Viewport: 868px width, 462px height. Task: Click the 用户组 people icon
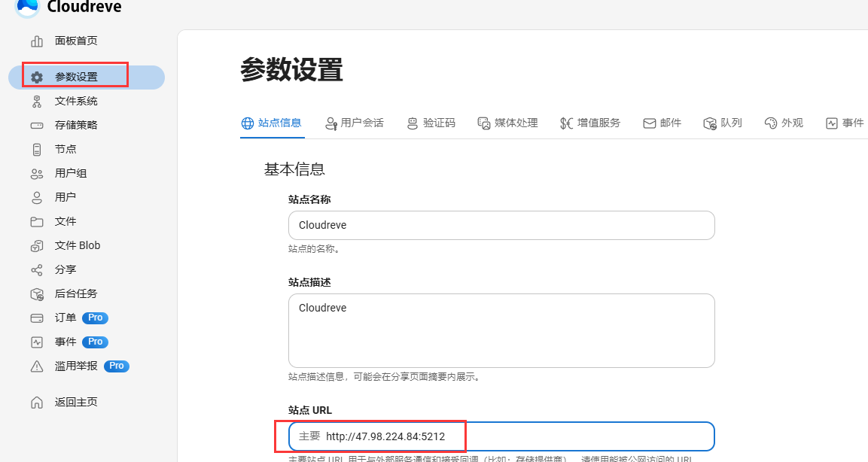pyautogui.click(x=37, y=174)
